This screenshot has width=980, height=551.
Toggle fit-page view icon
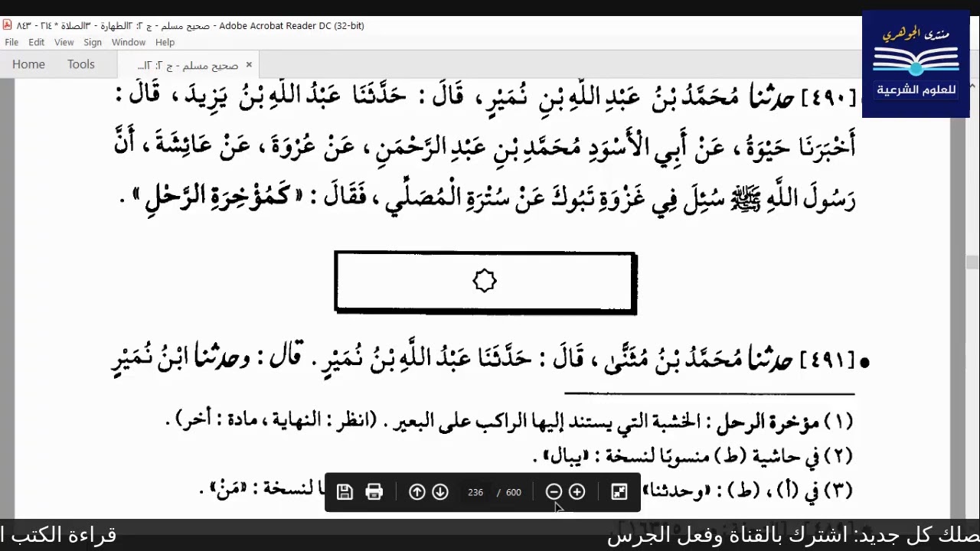[619, 492]
